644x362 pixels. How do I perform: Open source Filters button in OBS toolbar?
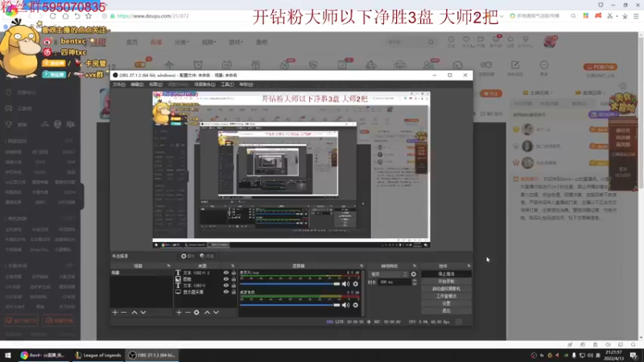point(207,256)
